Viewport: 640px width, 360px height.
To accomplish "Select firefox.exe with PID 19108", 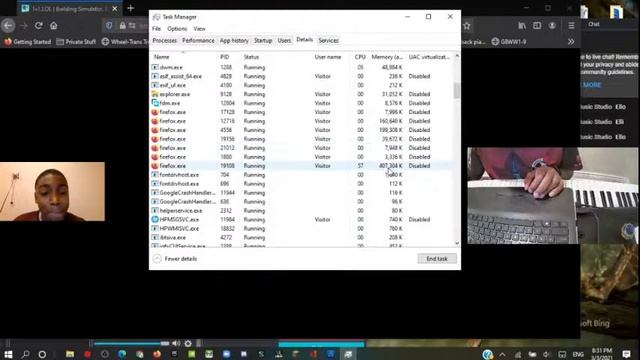I will 302,166.
